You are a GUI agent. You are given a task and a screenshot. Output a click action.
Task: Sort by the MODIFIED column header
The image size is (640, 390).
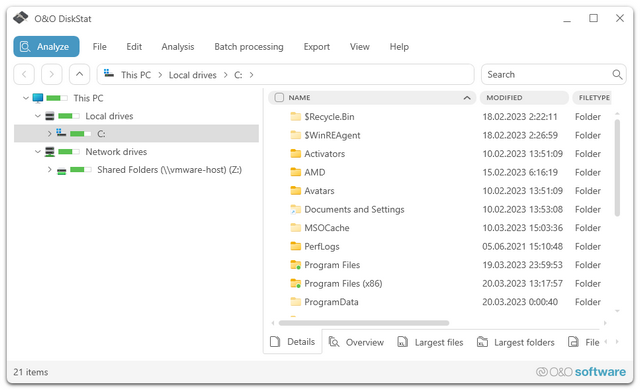pos(524,98)
